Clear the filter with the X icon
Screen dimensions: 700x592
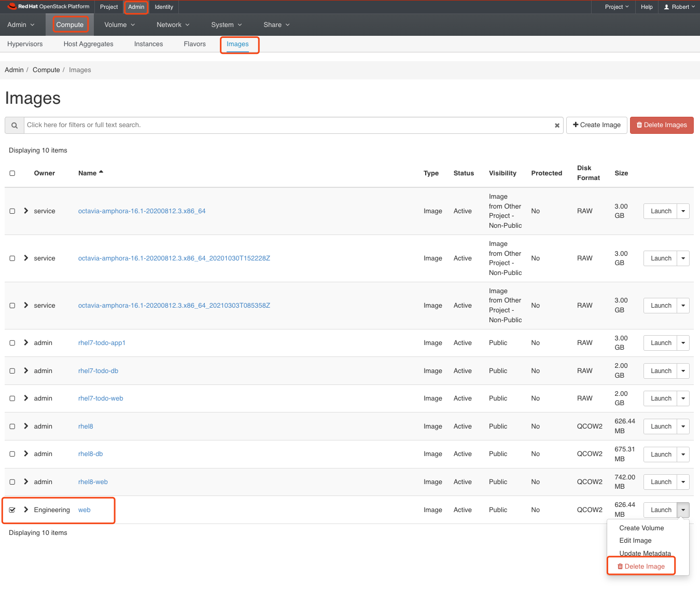[x=557, y=126]
